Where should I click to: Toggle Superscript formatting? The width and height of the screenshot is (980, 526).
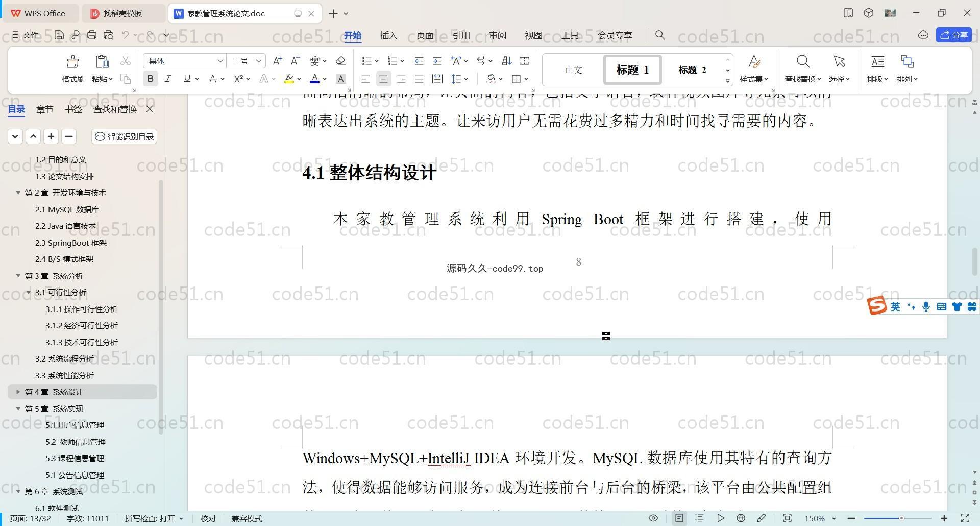pyautogui.click(x=238, y=79)
